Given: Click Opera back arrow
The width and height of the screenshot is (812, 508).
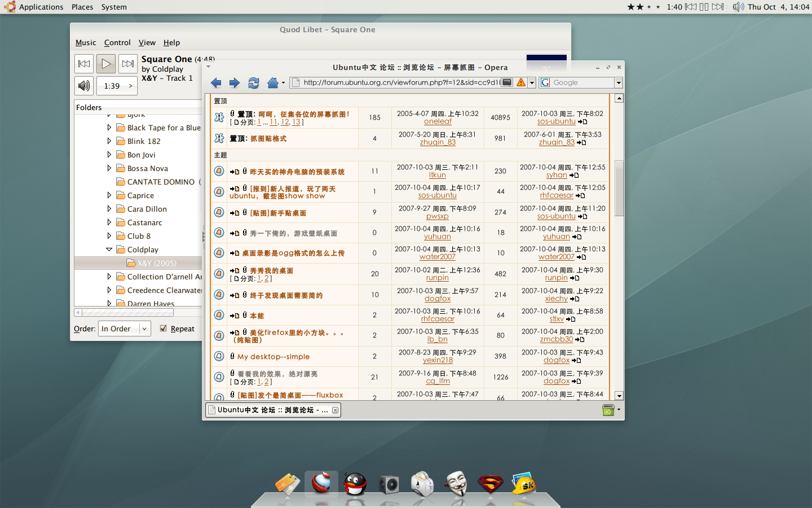Looking at the screenshot, I should click(216, 83).
